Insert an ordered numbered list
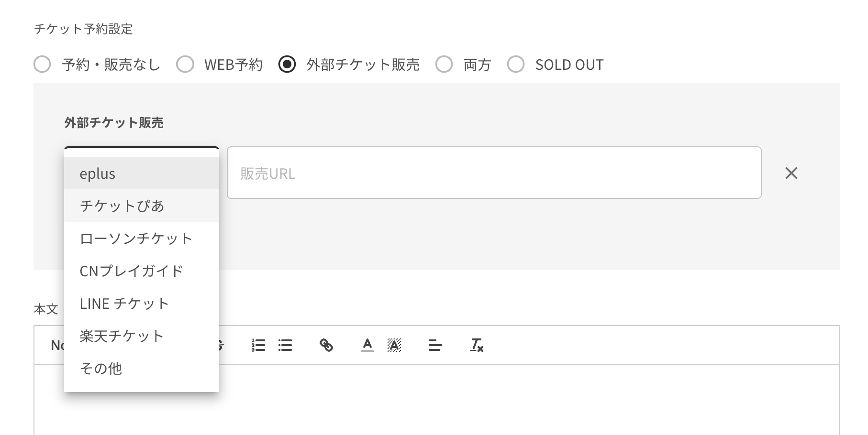 258,345
